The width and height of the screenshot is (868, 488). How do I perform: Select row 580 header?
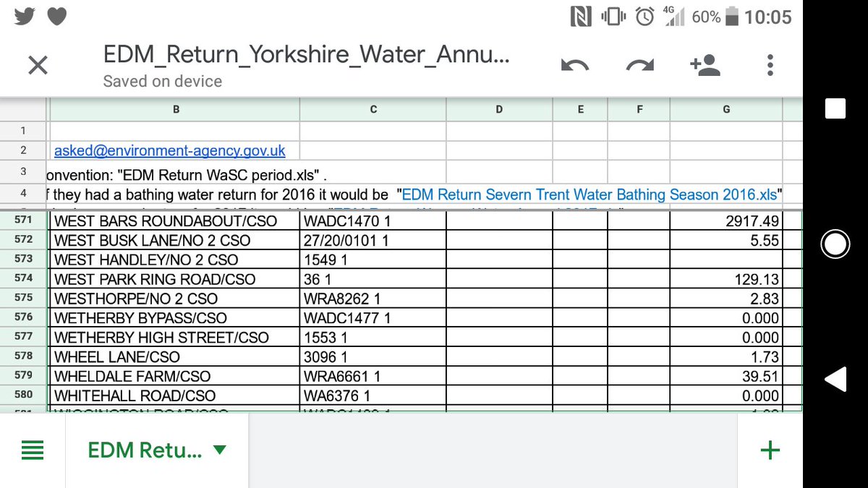(23, 395)
